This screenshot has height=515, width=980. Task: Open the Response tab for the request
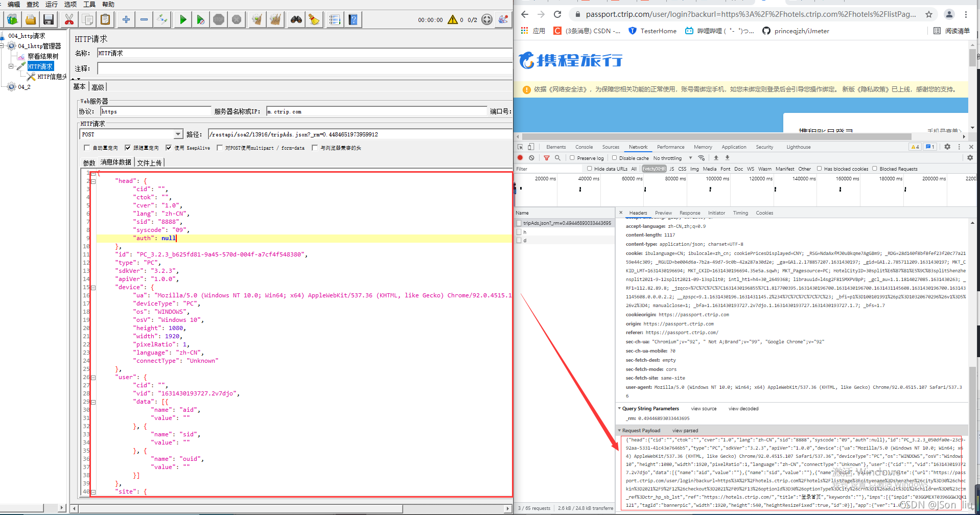(x=690, y=213)
